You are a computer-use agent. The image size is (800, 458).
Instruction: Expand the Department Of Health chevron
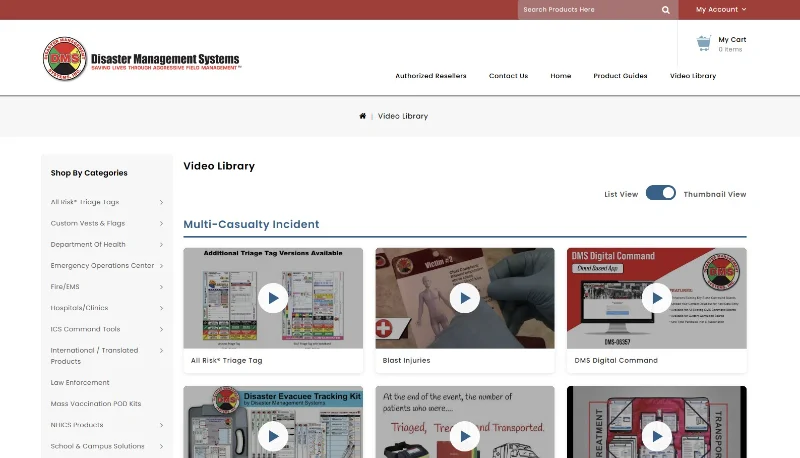[161, 245]
